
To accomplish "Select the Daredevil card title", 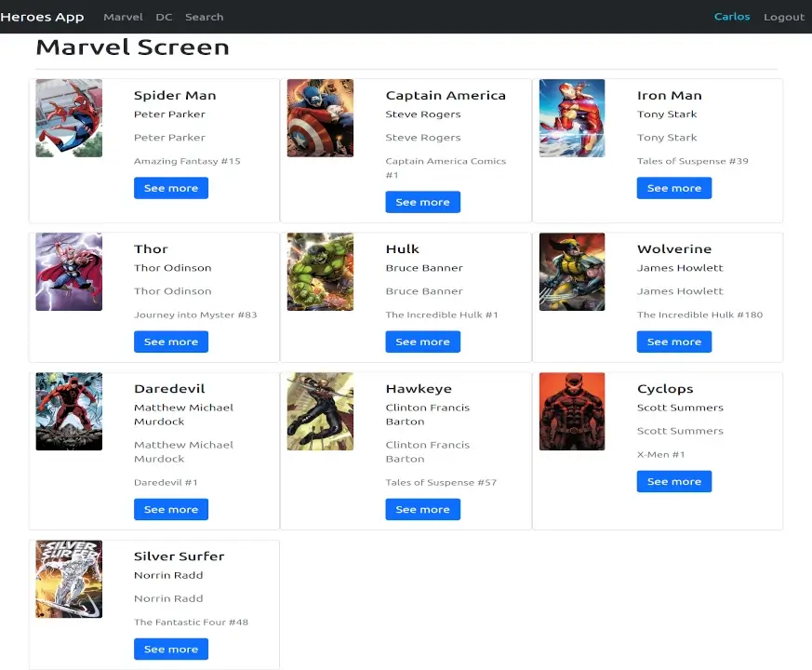I will click(169, 389).
